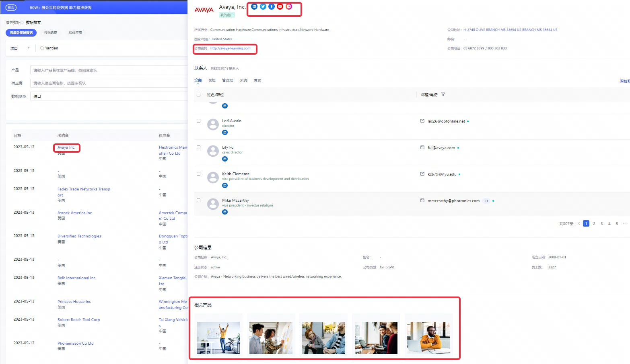Open Lori Austin's LinkedIn icon
Image resolution: width=630 pixels, height=364 pixels.
tap(225, 132)
